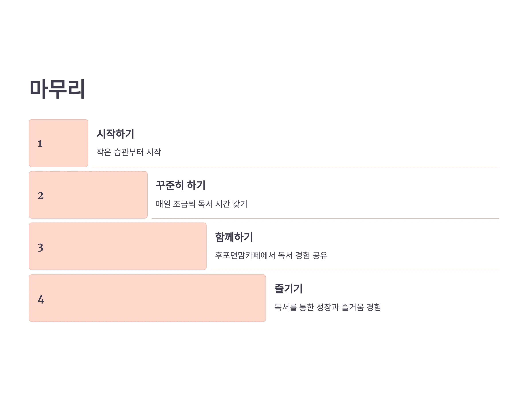Click the heading 꾸준히 하기
This screenshot has height=399, width=532.
181,186
